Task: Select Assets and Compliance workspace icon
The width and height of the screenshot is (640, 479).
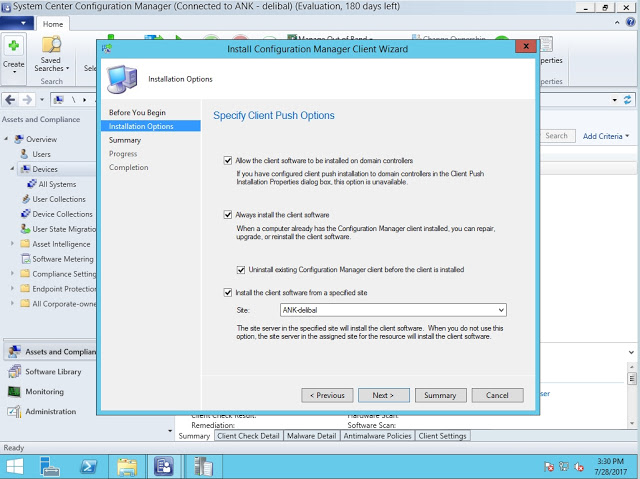Action: [x=14, y=352]
